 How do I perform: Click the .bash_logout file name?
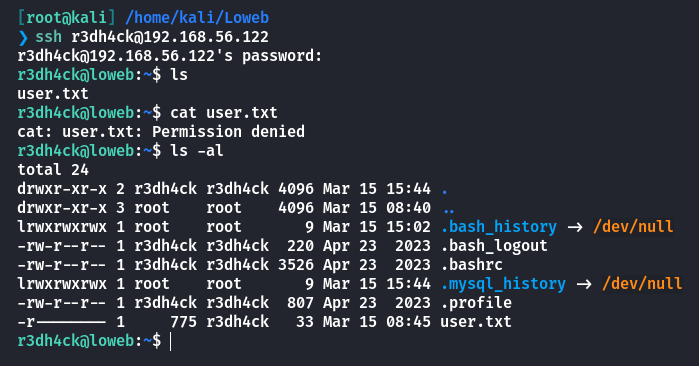pos(494,246)
